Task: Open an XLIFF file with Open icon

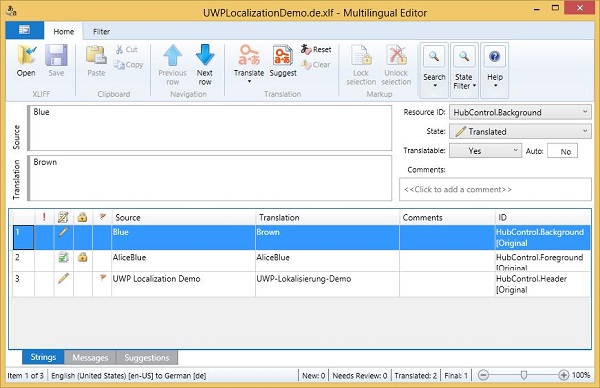Action: (x=26, y=55)
